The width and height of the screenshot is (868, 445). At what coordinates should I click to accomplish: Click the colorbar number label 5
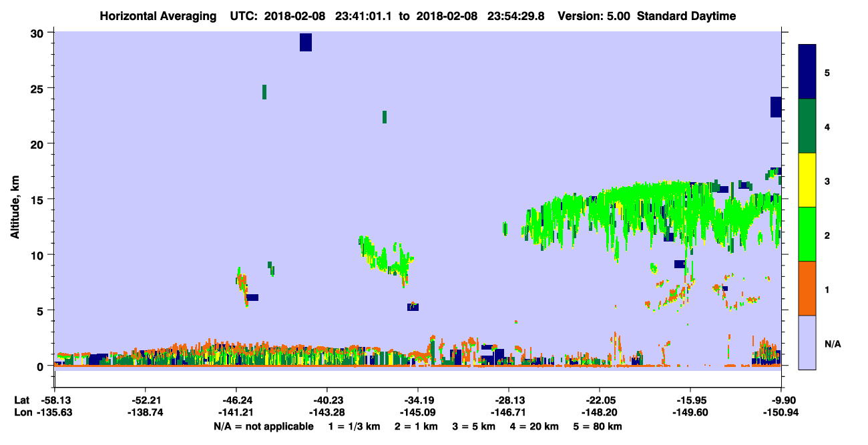click(x=827, y=72)
